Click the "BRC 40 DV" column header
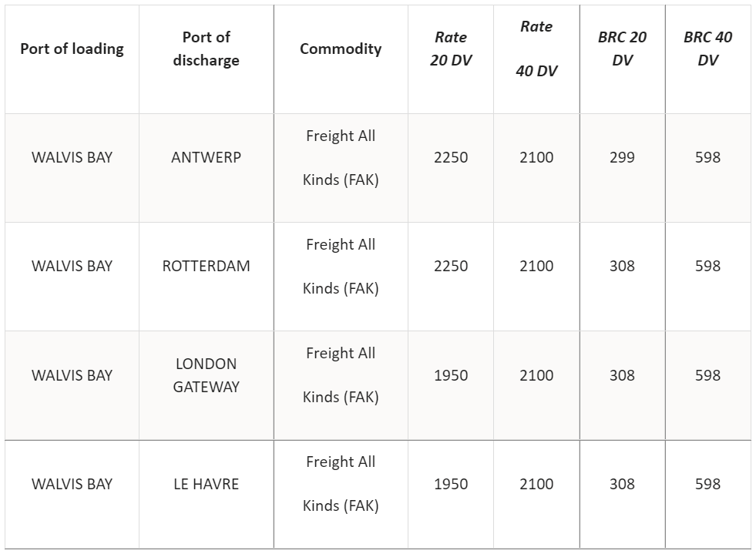Screen dimensions: 756x554 coord(707,49)
